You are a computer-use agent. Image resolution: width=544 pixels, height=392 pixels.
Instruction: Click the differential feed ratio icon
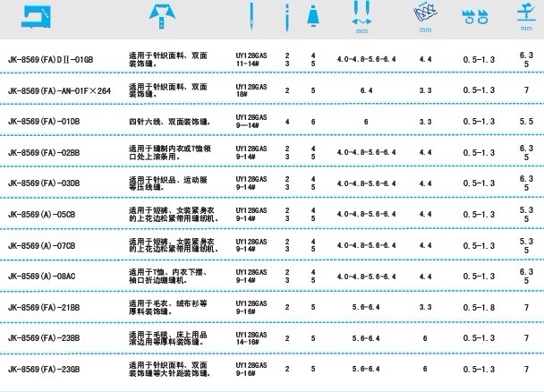pyautogui.click(x=471, y=17)
